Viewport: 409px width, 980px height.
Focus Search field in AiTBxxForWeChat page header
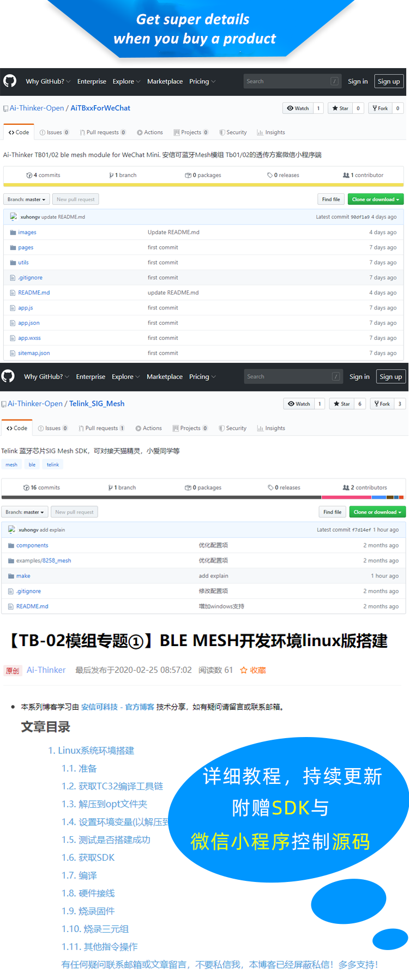pos(292,81)
